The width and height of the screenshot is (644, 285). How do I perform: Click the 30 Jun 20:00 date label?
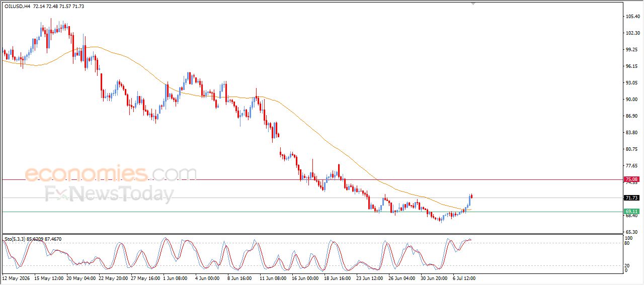434,278
